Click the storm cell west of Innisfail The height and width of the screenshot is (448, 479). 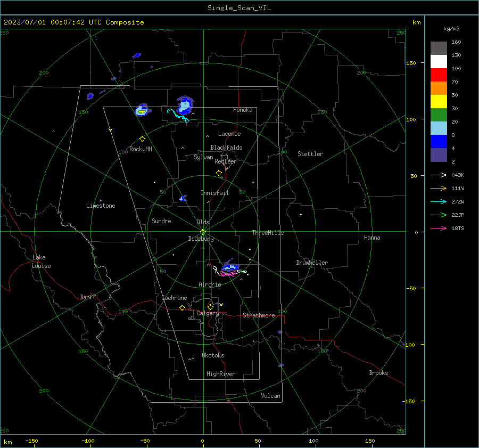tap(183, 198)
